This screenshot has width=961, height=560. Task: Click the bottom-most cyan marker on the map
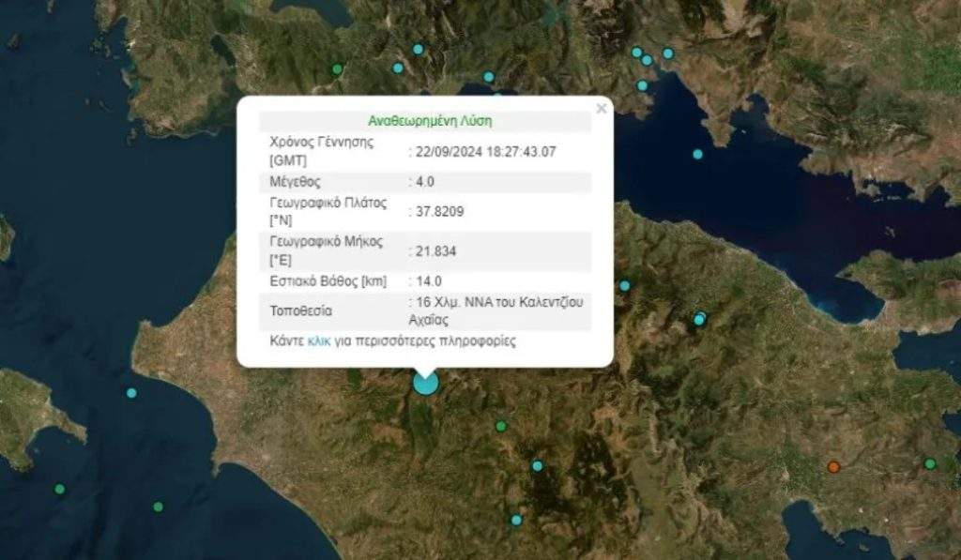(x=516, y=520)
